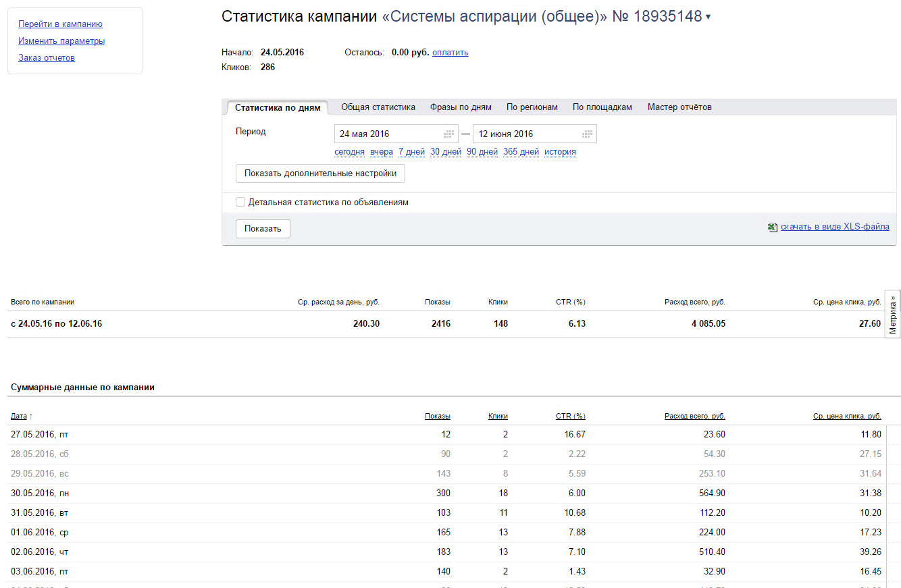Download statistics via скачать в виде XLS-файла
Image resolution: width=901 pixels, height=588 pixels.
(835, 227)
